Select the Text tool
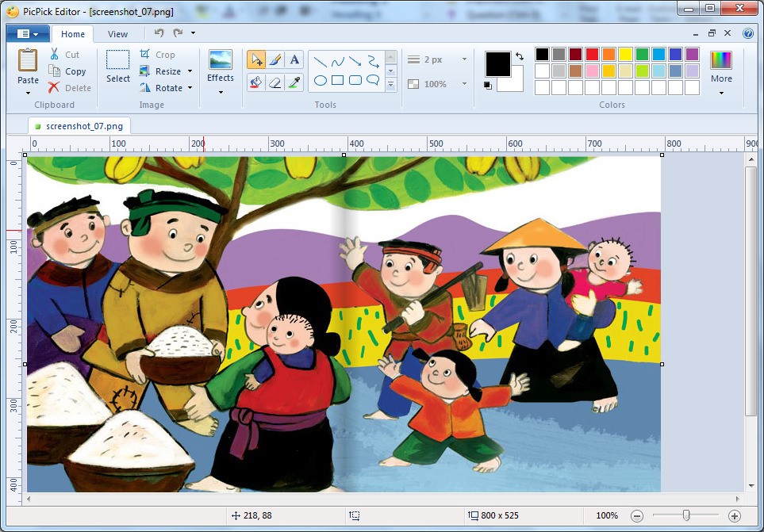Image resolution: width=764 pixels, height=532 pixels. pyautogui.click(x=294, y=59)
